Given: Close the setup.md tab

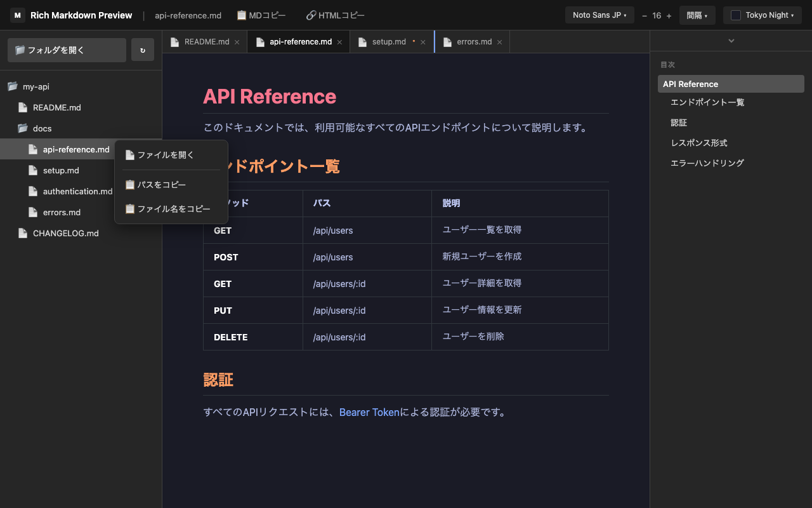Looking at the screenshot, I should 423,42.
